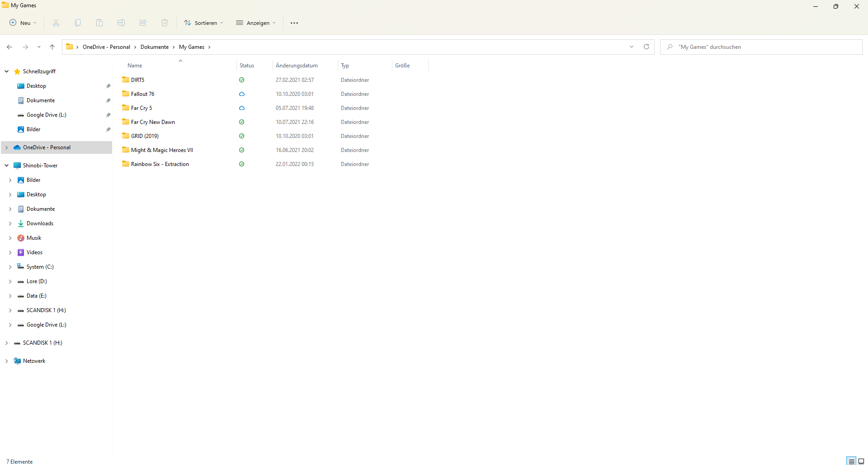Go forward with the right arrow
This screenshot has height=465, width=868.
(25, 47)
